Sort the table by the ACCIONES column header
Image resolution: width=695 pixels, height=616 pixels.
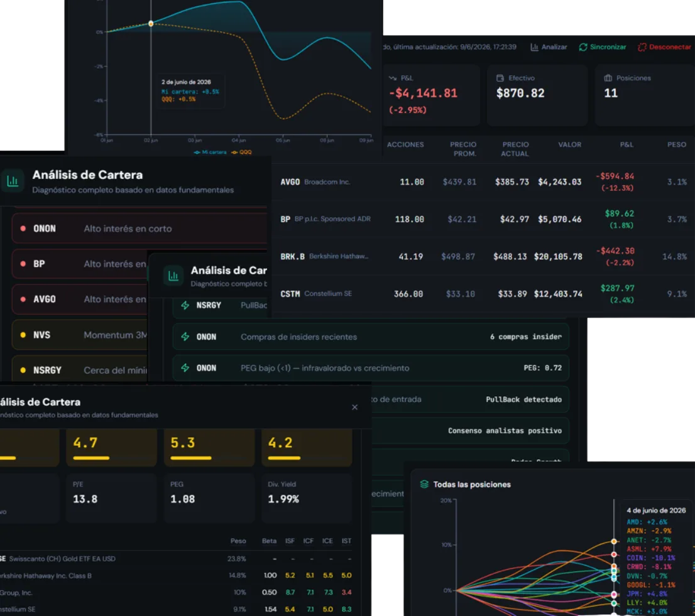(405, 144)
